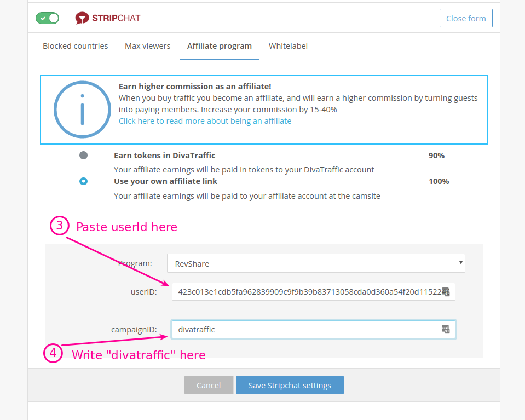Click the blue info circle icon
Viewport: 525px width, 420px height.
82,110
